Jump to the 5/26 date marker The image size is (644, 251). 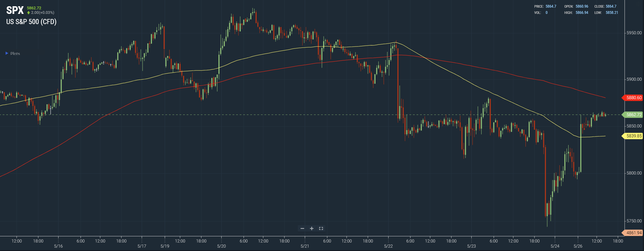point(578,246)
